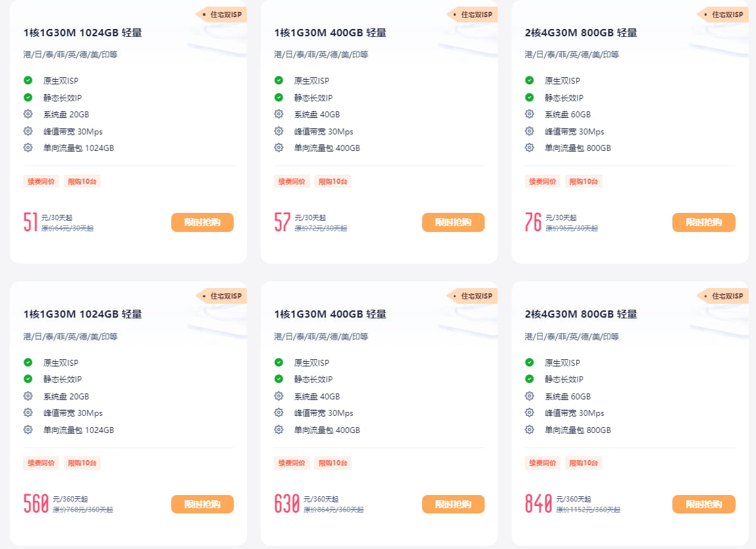This screenshot has height=549, width=756.
Task: Click 住宅双ISP badge on the 76元 plan card
Action: click(724, 14)
